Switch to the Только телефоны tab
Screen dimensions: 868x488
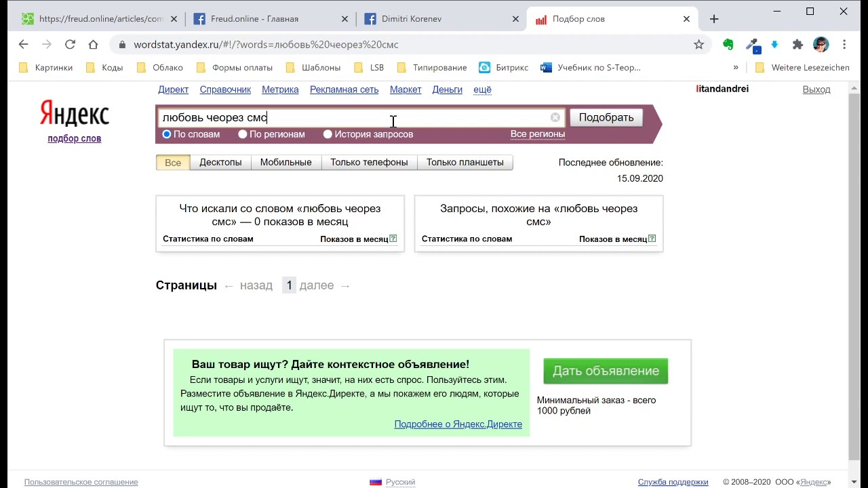pyautogui.click(x=369, y=163)
